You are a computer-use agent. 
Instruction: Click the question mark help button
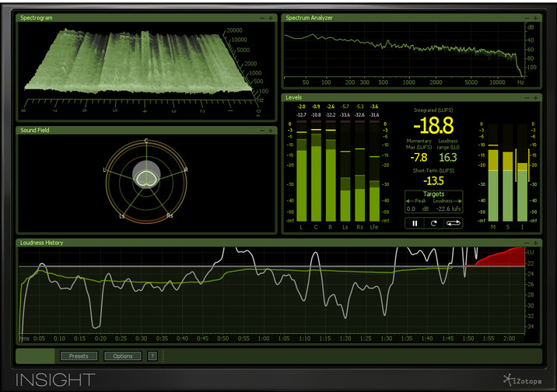[152, 356]
